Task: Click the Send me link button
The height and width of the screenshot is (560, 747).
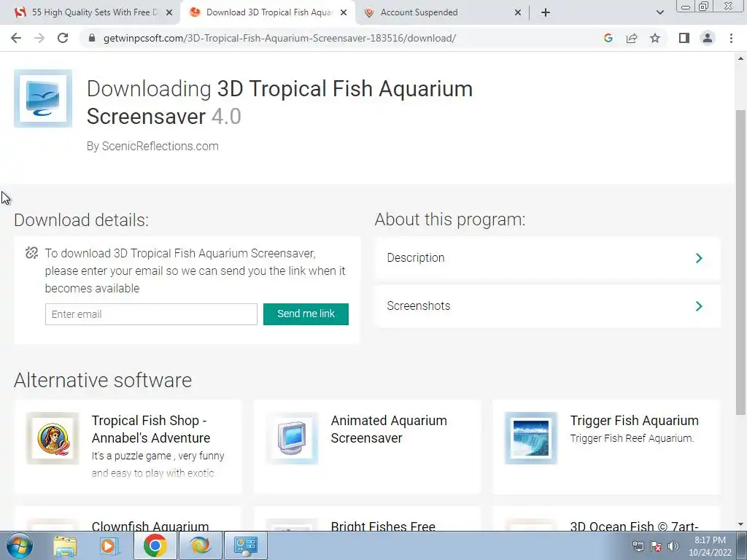Action: pyautogui.click(x=306, y=314)
